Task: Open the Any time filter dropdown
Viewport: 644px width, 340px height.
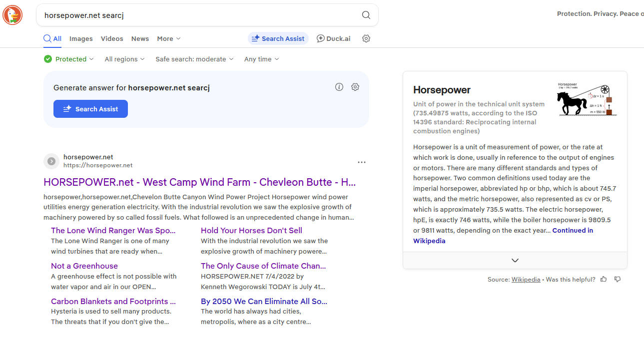Action: (261, 59)
